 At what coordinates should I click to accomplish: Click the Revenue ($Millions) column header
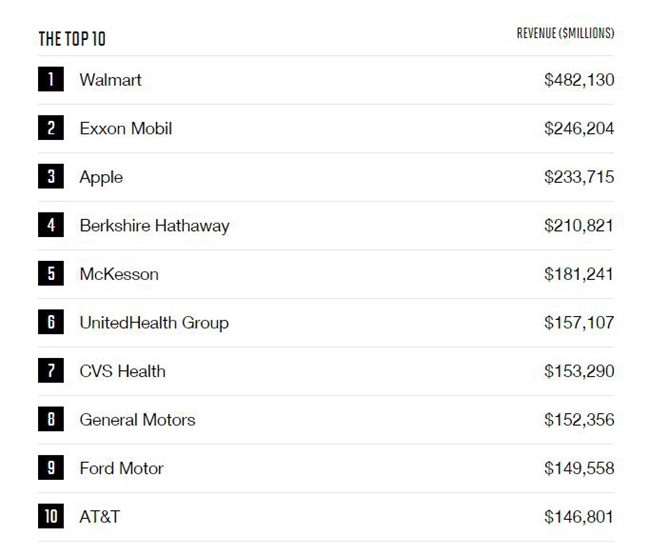(565, 34)
